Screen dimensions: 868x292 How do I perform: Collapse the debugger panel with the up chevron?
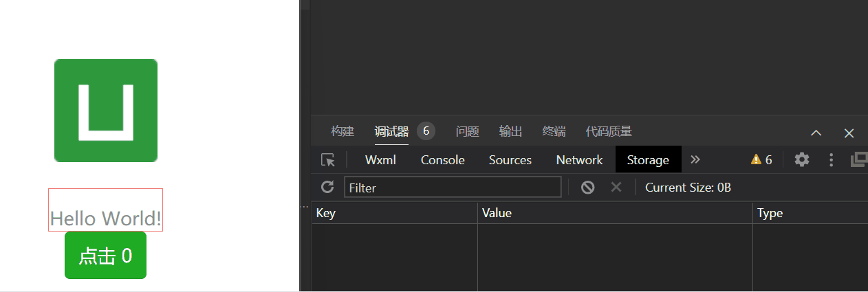pyautogui.click(x=816, y=133)
